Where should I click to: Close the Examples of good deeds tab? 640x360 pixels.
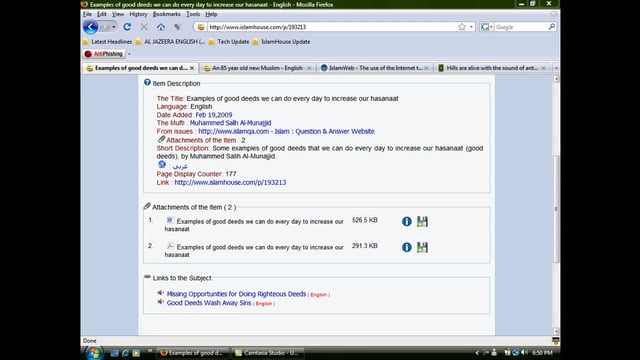click(x=191, y=68)
